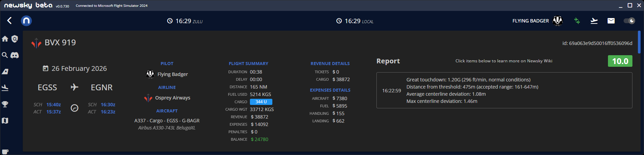The image size is (644, 155).
Task: Click the flight id text
Action: [x=597, y=43]
